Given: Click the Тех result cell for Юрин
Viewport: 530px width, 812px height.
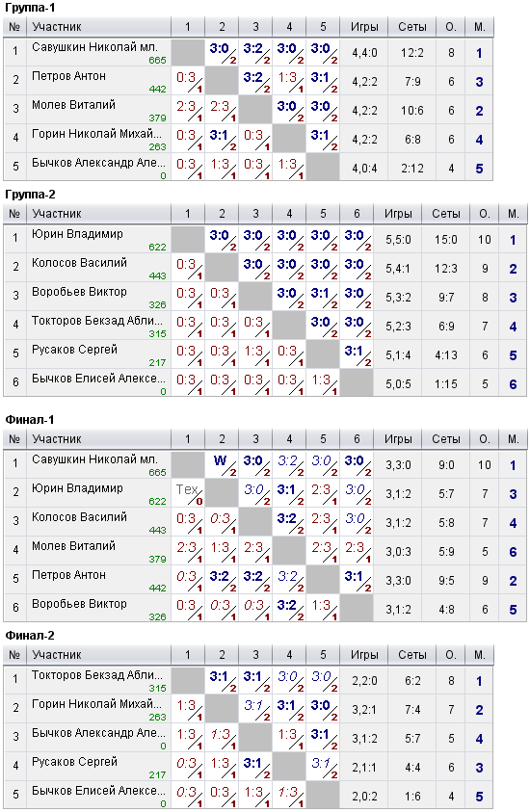Looking at the screenshot, I should click(188, 493).
